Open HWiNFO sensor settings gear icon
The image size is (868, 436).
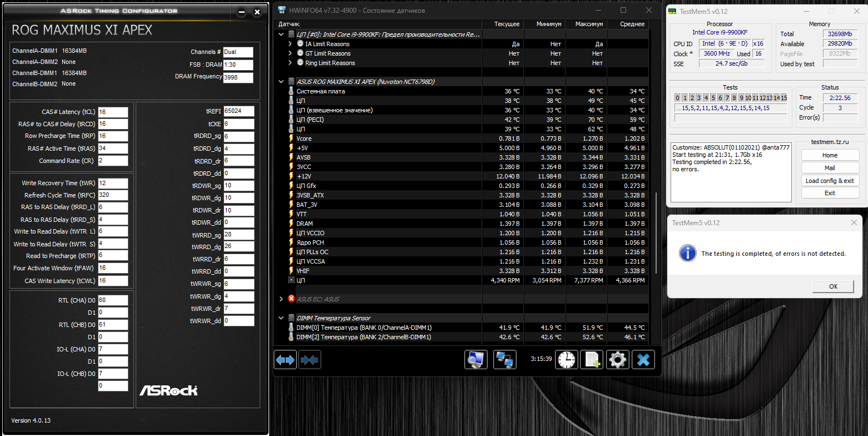click(617, 360)
